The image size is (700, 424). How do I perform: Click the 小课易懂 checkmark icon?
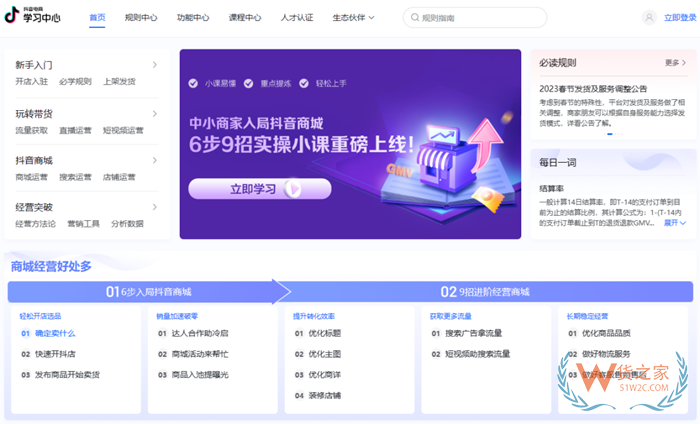click(x=193, y=83)
